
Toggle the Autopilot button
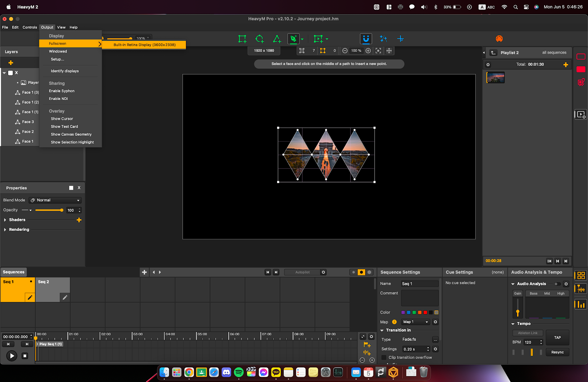(302, 272)
